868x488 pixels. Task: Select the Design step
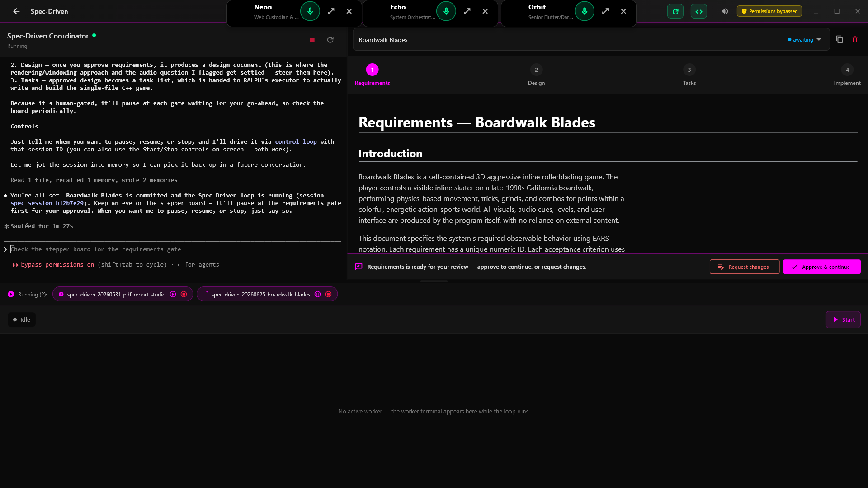pos(536,75)
